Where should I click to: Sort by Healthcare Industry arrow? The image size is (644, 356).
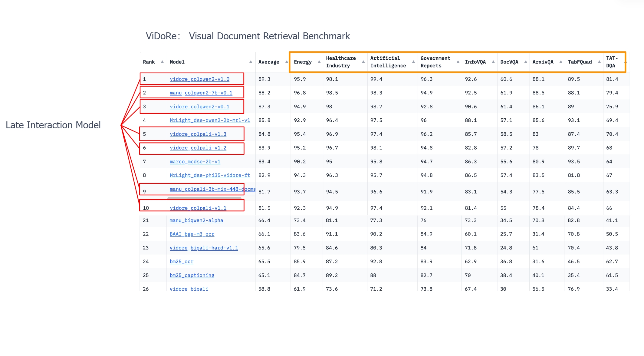pyautogui.click(x=363, y=62)
